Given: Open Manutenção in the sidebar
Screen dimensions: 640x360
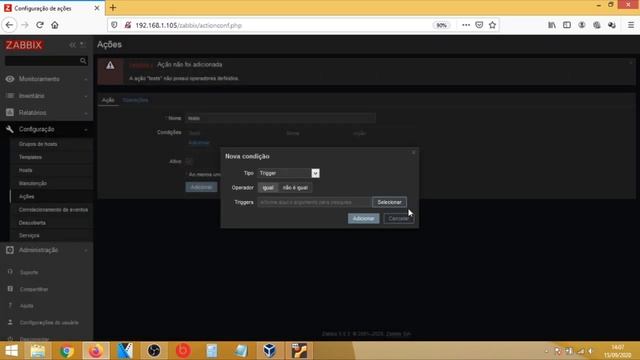Looking at the screenshot, I should point(33,183).
